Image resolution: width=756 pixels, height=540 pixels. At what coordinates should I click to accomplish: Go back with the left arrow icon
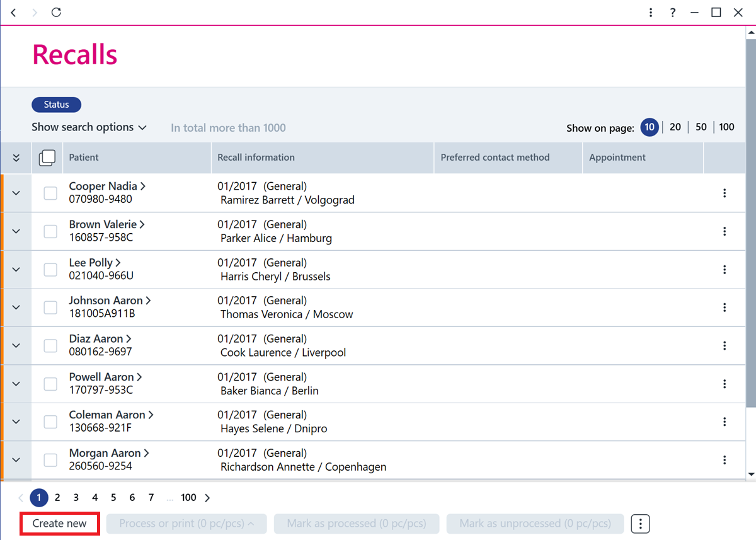13,12
